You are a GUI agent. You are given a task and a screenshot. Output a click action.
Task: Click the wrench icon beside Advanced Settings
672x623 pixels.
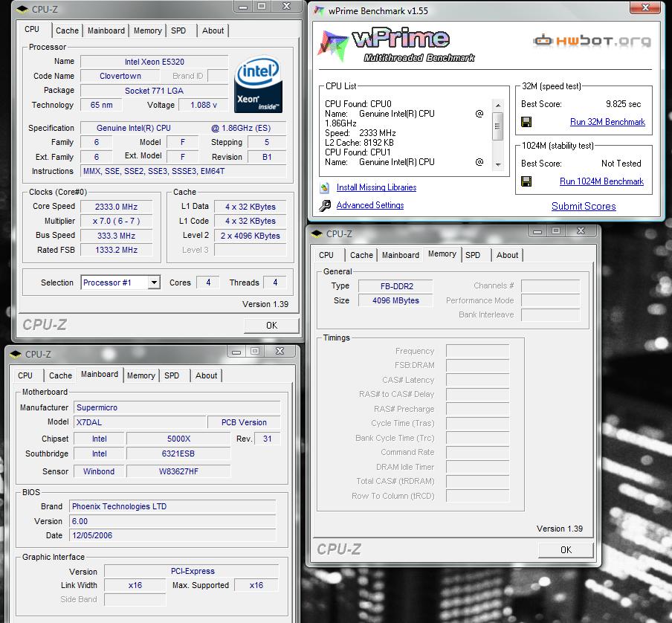[325, 206]
